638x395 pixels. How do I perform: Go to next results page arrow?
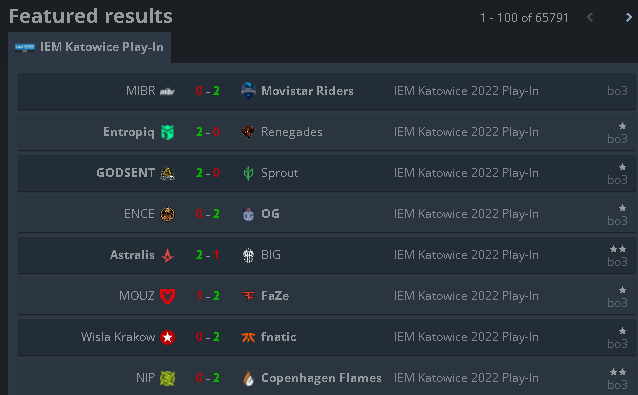(x=629, y=17)
